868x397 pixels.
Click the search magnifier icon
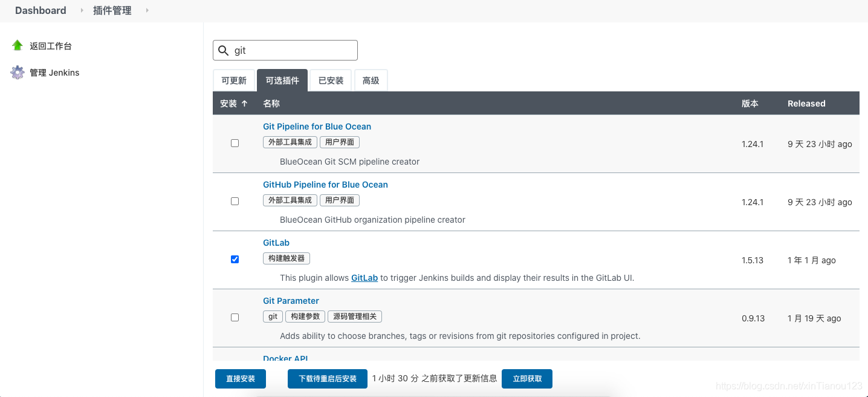[224, 50]
